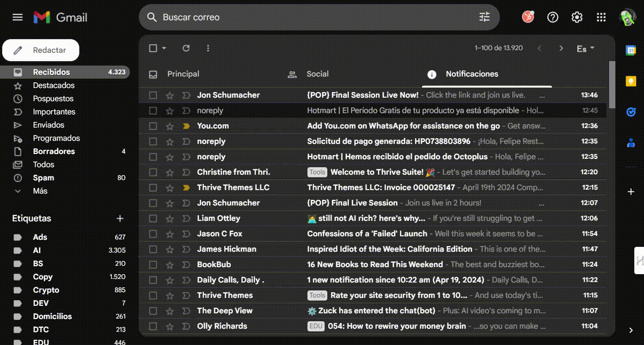Open Google Calendar side panel icon
The image size is (644, 345).
[x=631, y=50]
